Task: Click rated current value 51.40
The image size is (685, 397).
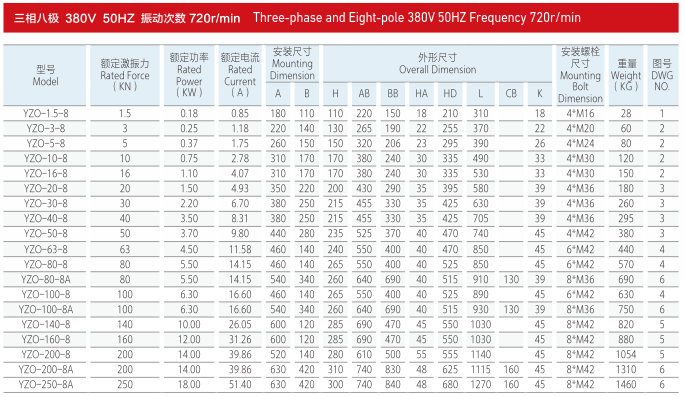Action: tap(240, 384)
